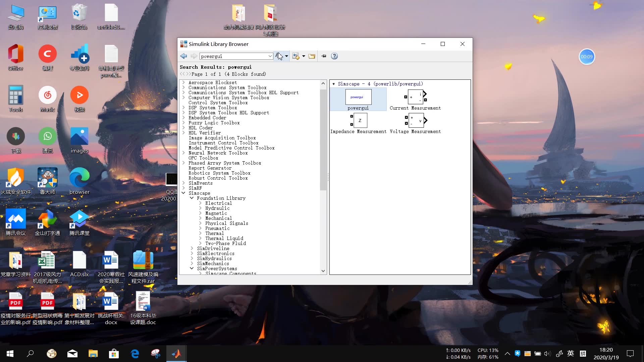Open Library Browser help icon
The height and width of the screenshot is (362, 644).
(x=334, y=56)
